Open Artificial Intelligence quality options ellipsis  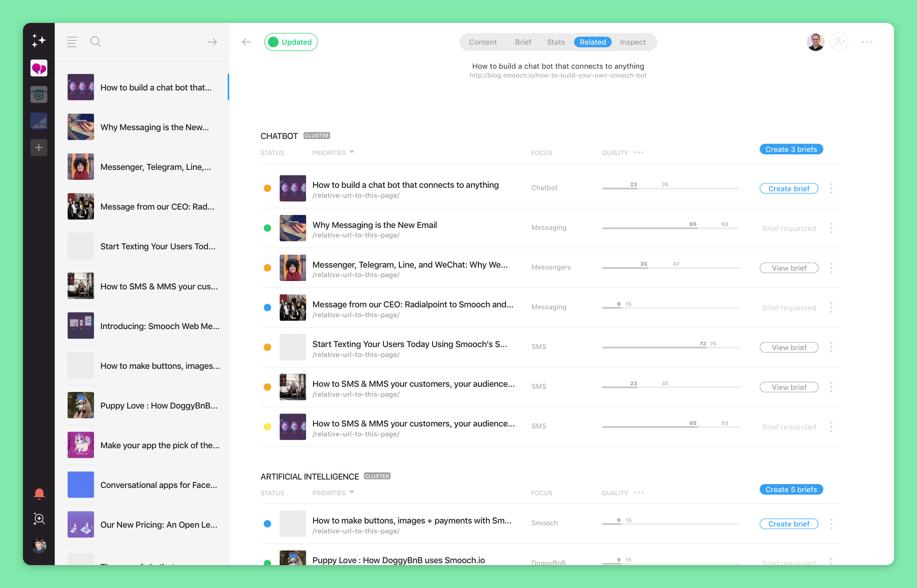point(639,493)
